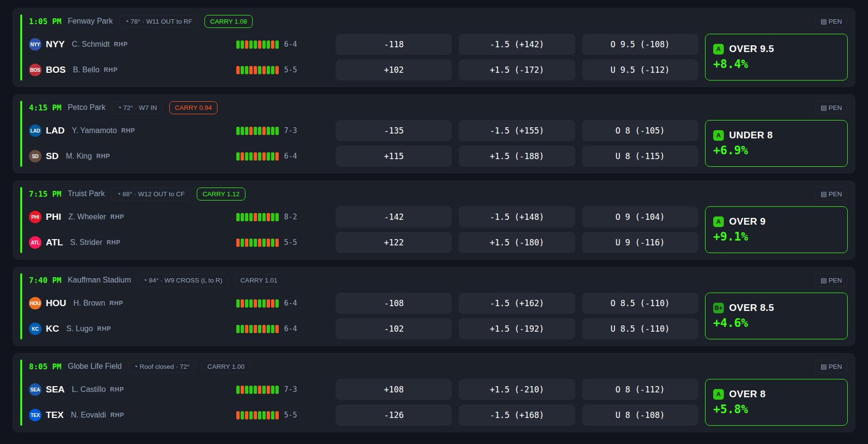Select PHI moneyline -142

click(393, 217)
